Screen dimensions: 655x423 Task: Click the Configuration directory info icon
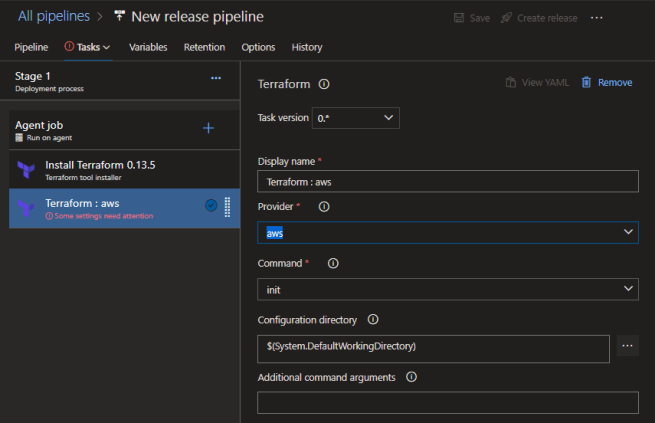click(x=373, y=320)
